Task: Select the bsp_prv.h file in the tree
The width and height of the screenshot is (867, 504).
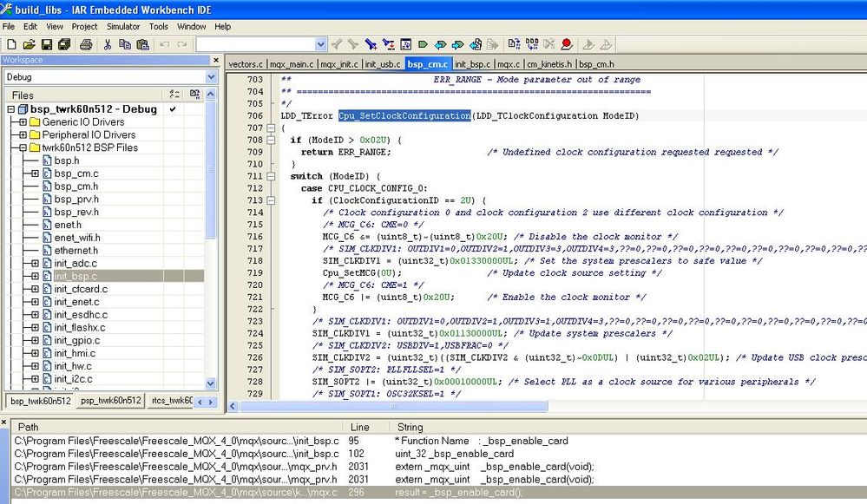Action: [x=76, y=199]
